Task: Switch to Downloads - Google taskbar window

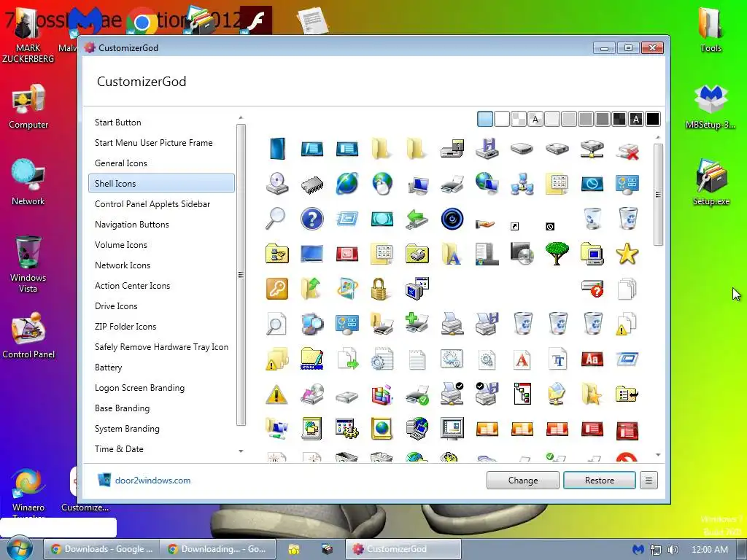Action: pos(101,549)
